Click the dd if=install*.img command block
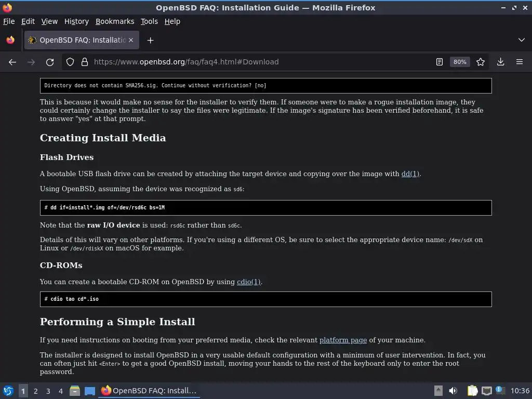This screenshot has height=399, width=532. coord(265,208)
